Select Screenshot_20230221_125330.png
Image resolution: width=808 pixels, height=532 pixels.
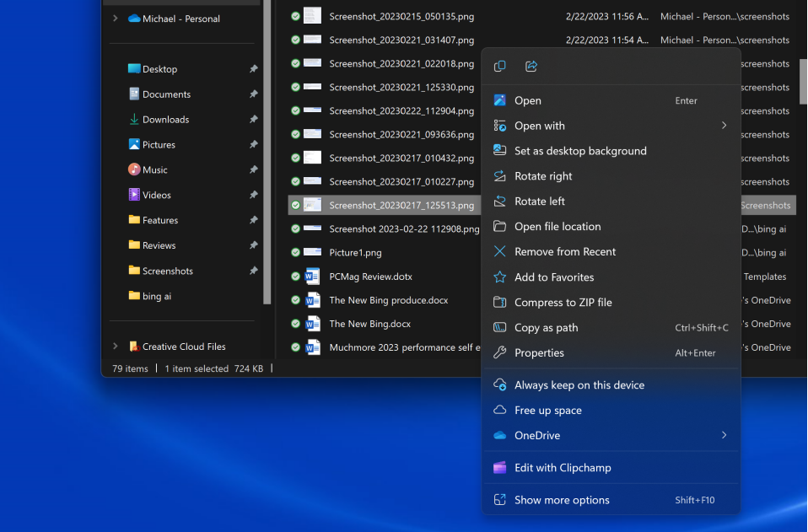[401, 88]
